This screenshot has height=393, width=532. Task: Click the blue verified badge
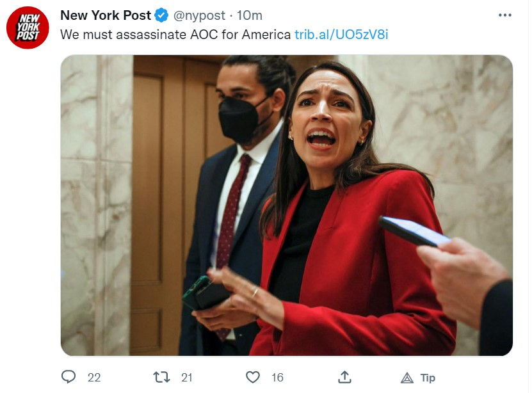161,15
